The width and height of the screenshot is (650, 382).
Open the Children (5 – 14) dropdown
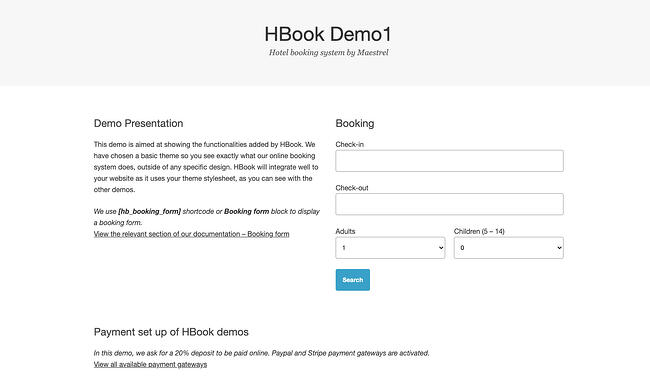509,248
